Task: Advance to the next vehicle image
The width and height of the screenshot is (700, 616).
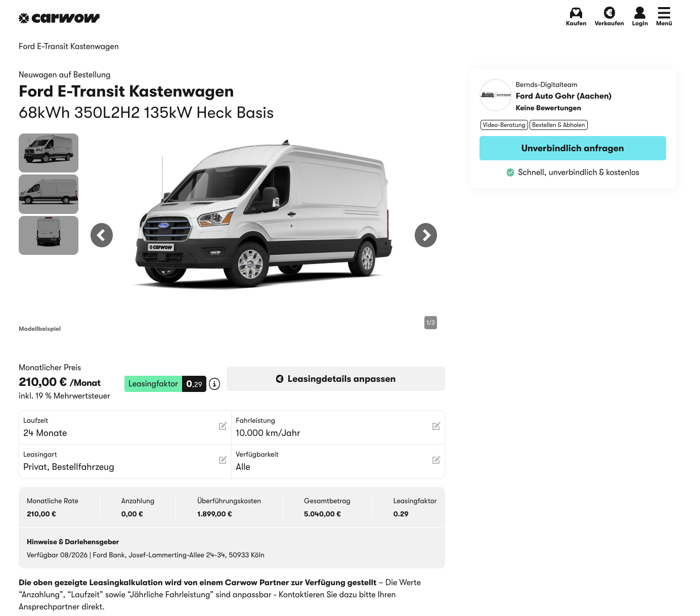Action: [x=426, y=235]
